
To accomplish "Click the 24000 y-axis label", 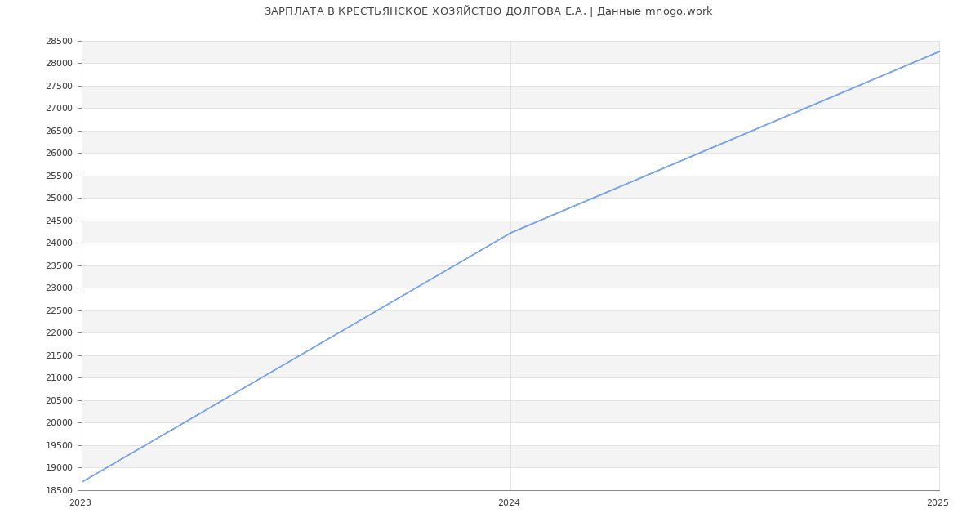I will click(59, 243).
